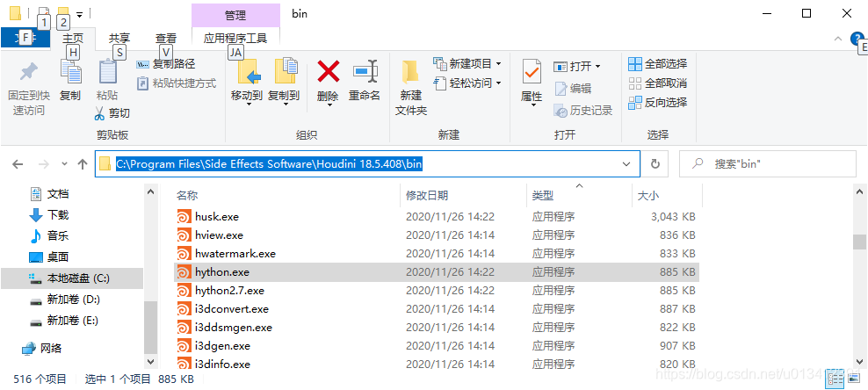
Task: Click the Cut (剪切) scissors icon
Action: click(99, 113)
